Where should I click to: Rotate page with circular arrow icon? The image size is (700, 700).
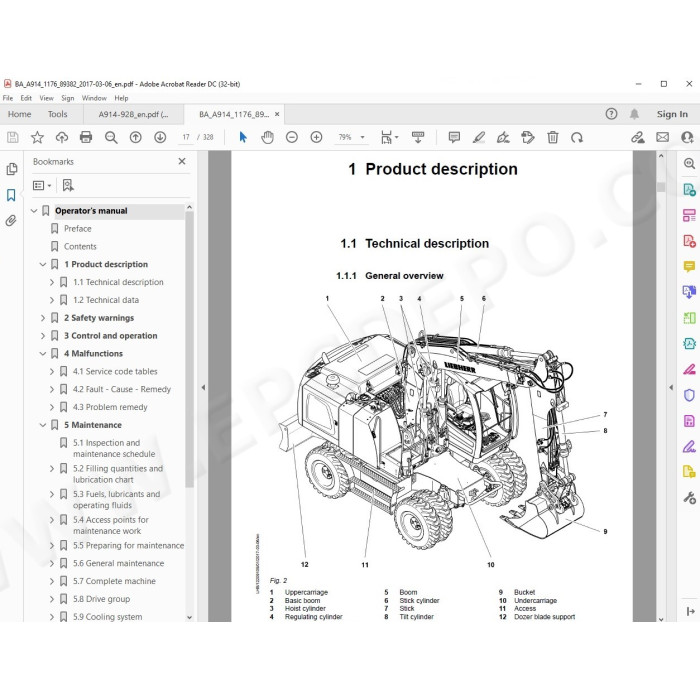pyautogui.click(x=577, y=137)
